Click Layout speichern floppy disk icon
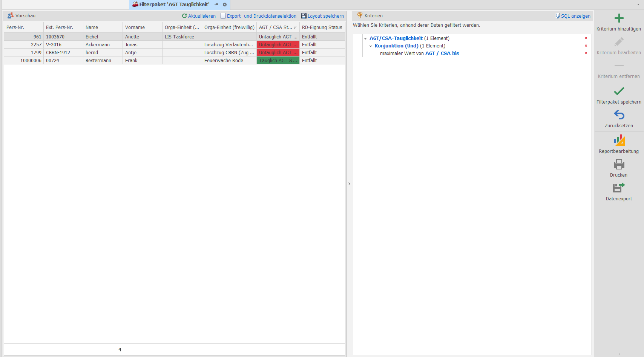Image resolution: width=644 pixels, height=357 pixels. (x=304, y=16)
